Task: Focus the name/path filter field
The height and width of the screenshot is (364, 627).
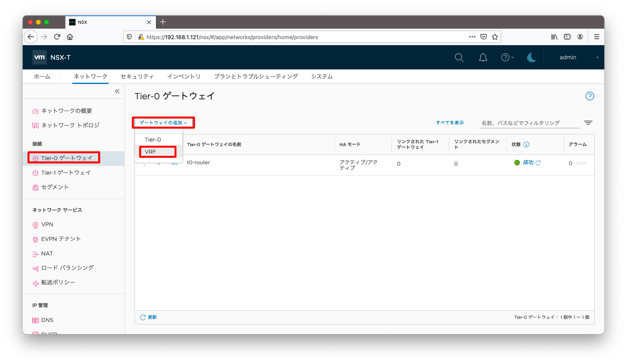Action: (x=529, y=123)
